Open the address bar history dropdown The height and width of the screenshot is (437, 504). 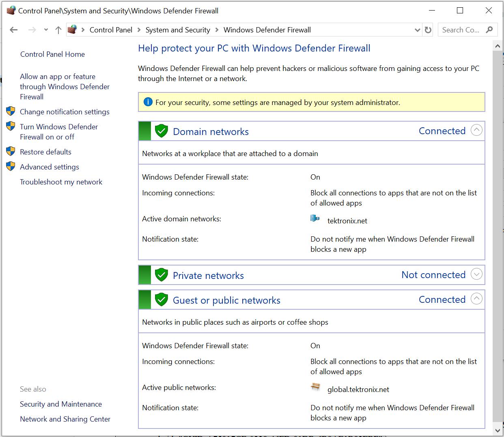(417, 30)
